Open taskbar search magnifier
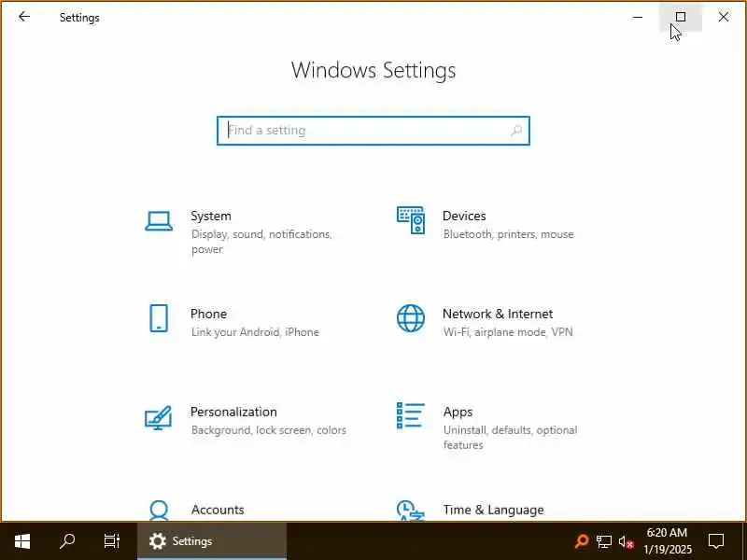This screenshot has height=560, width=747. click(67, 541)
